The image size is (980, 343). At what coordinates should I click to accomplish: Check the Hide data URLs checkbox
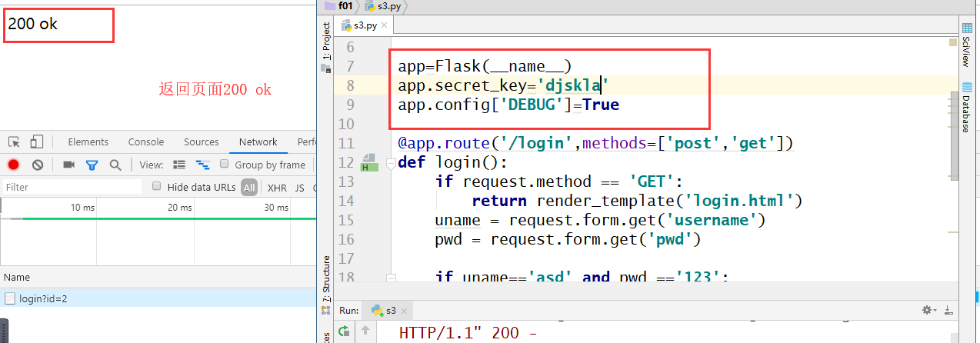tap(157, 186)
